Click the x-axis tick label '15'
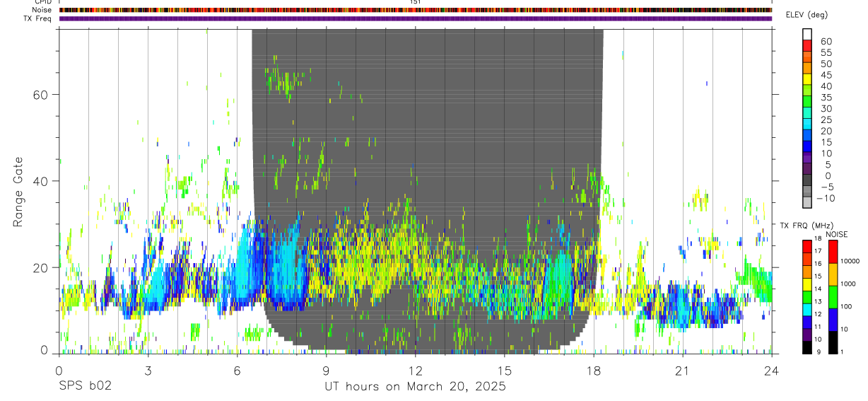Screen dimensions: 868x401 coord(505,370)
